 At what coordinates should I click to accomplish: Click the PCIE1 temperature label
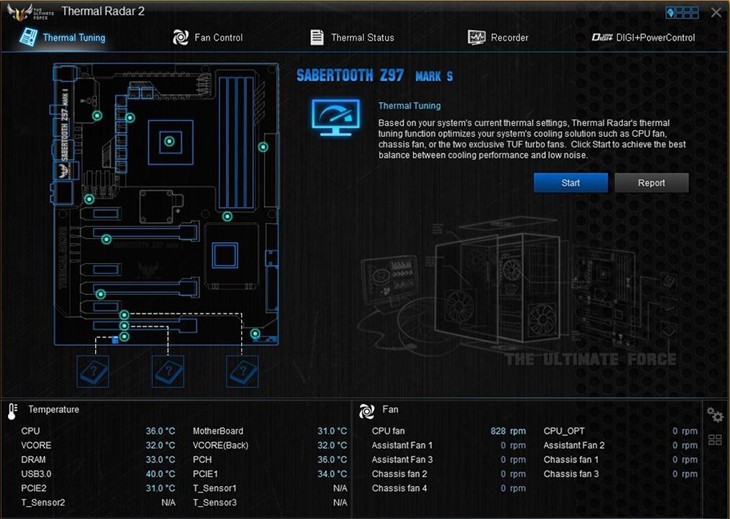point(205,474)
